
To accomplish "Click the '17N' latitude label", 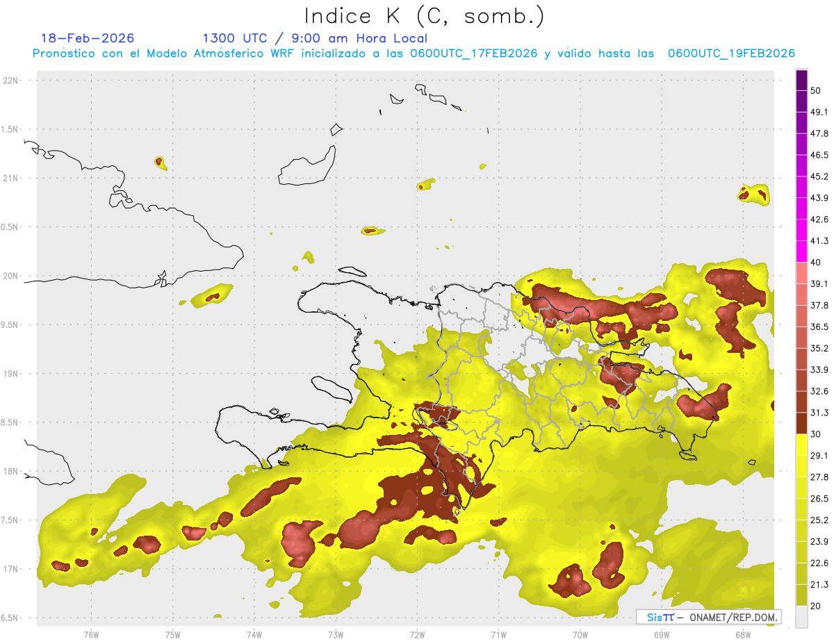I will [11, 569].
